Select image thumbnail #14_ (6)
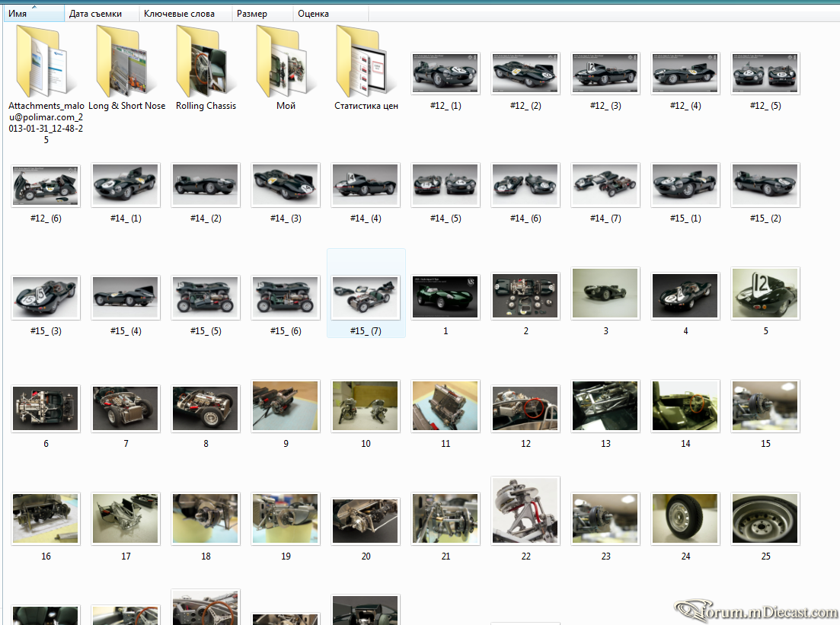 point(525,185)
